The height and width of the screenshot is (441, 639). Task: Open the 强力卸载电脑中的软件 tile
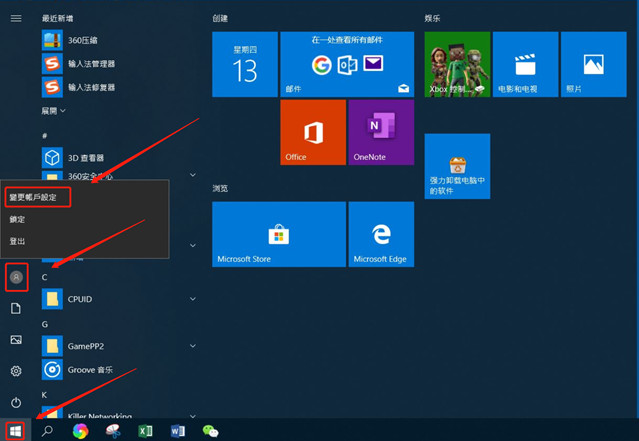tap(457, 166)
